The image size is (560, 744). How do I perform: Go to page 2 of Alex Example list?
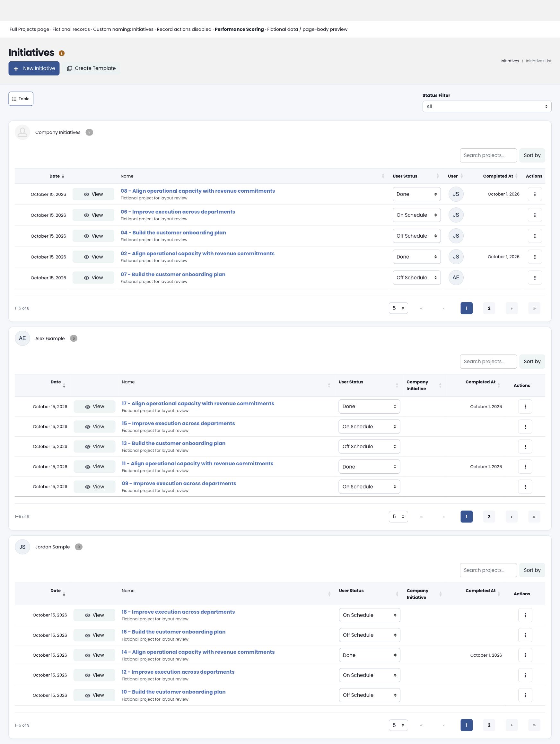coord(489,517)
